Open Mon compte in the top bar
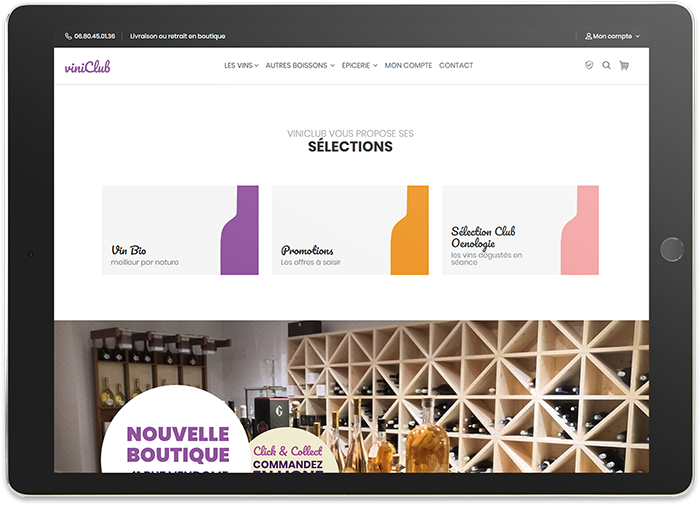Viewport: 700px width, 505px height. click(612, 36)
